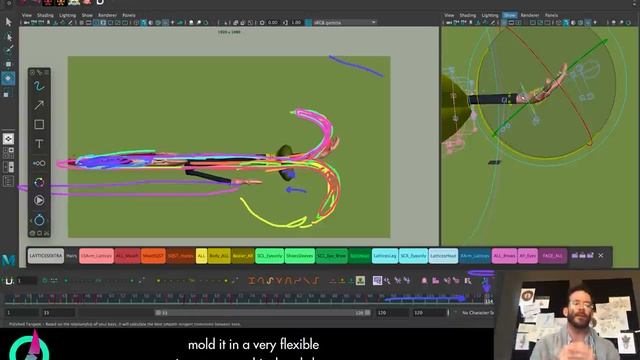Edit the gamma value 1.00 field
The width and height of the screenshot is (640, 360).
click(296, 22)
